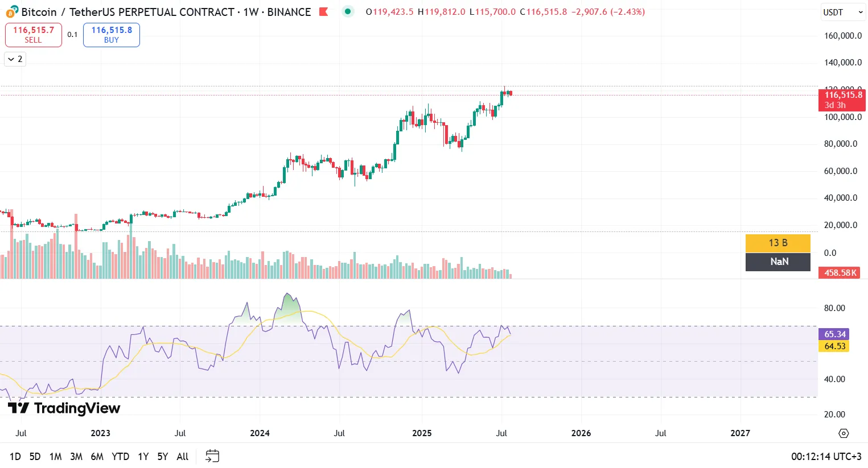
Task: Select the 1D time range
Action: [15, 457]
